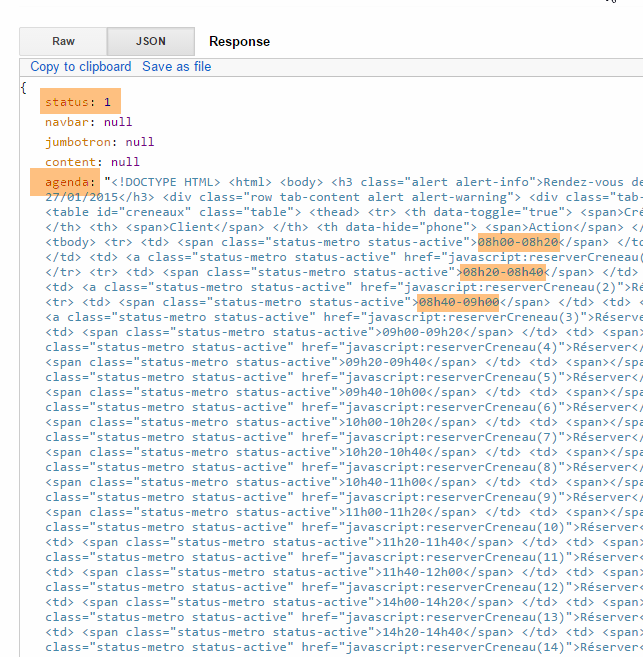Image resolution: width=643 pixels, height=657 pixels.
Task: Click the highlighted 08h00-08h20 time slot
Action: coord(517,242)
